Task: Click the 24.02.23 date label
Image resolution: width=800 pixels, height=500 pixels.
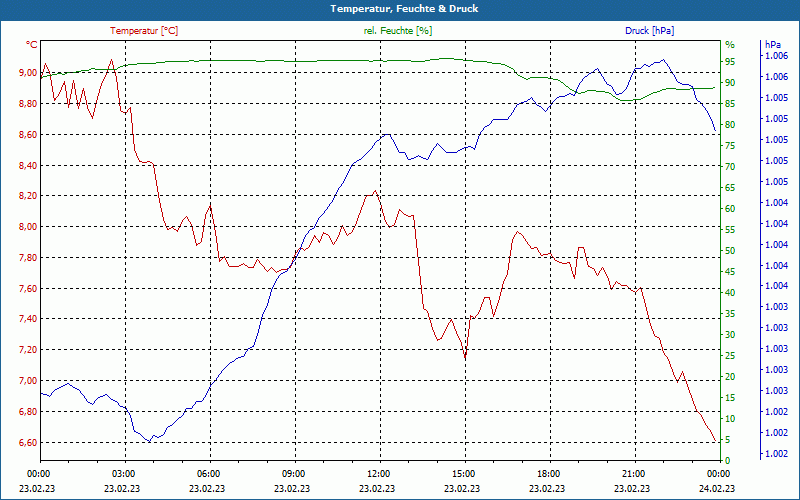Action: click(x=717, y=488)
